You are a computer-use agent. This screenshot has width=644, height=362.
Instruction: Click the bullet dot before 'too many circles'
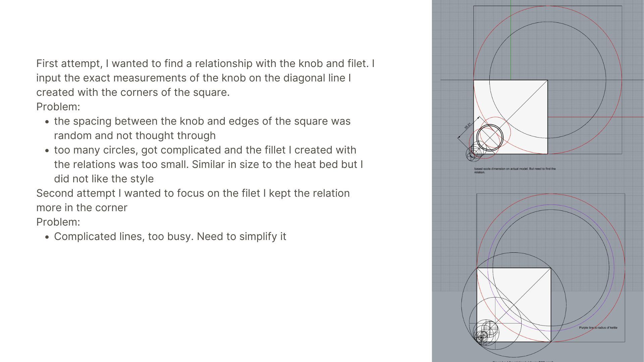47,150
